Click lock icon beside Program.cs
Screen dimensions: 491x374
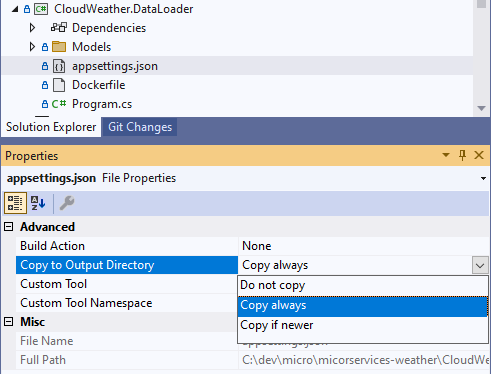pos(45,104)
